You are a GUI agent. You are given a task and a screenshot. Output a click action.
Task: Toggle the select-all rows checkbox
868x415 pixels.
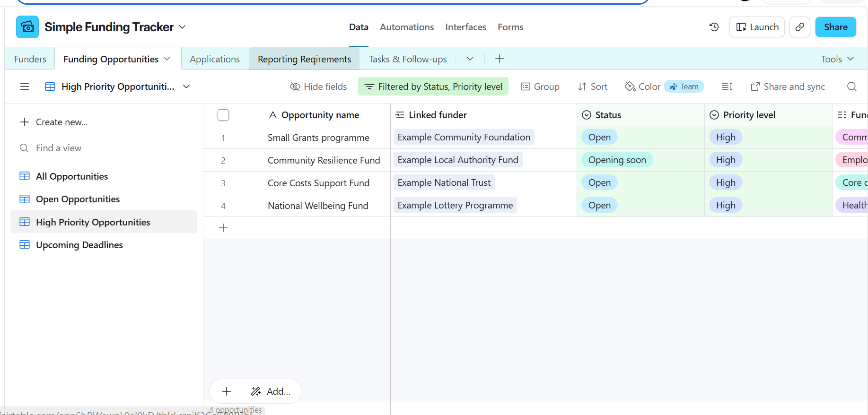(x=223, y=115)
